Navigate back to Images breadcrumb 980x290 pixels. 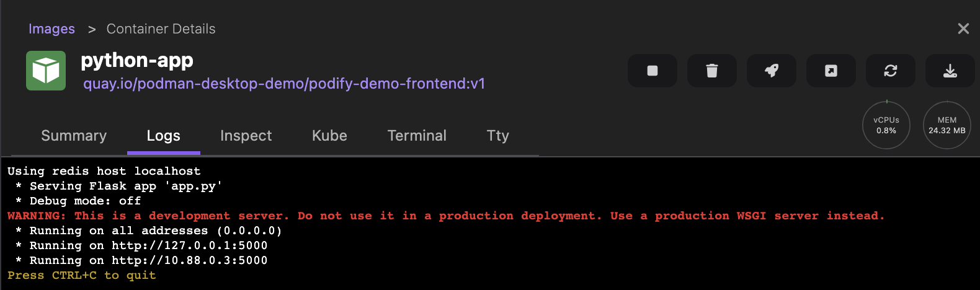pos(51,29)
